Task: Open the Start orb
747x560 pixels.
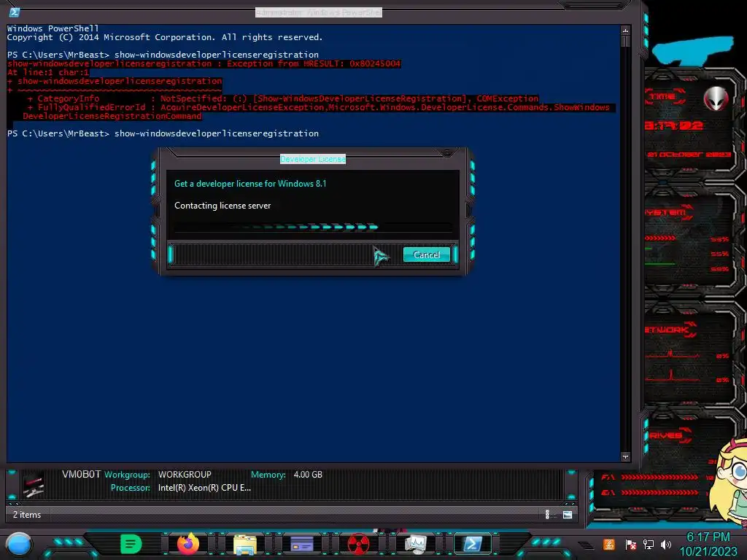Action: (x=19, y=544)
